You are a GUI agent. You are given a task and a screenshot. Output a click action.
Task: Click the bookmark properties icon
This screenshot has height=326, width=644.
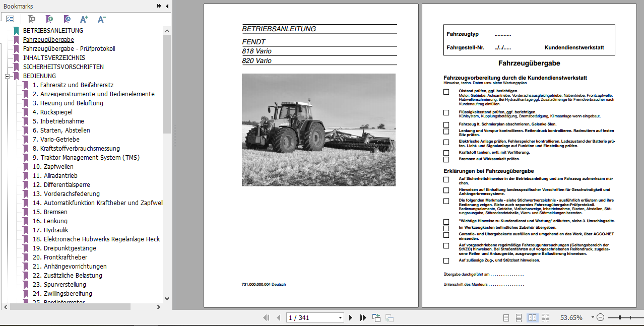(67, 19)
